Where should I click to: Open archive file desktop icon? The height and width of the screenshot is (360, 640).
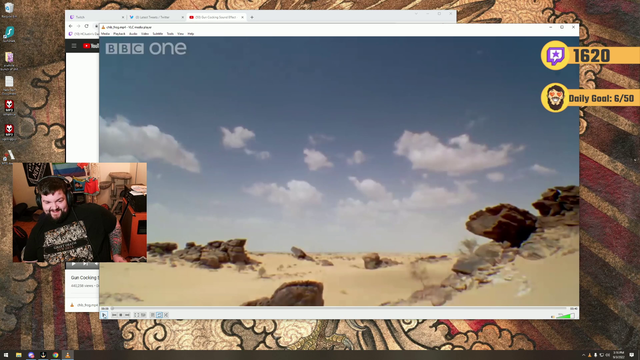tap(9, 61)
